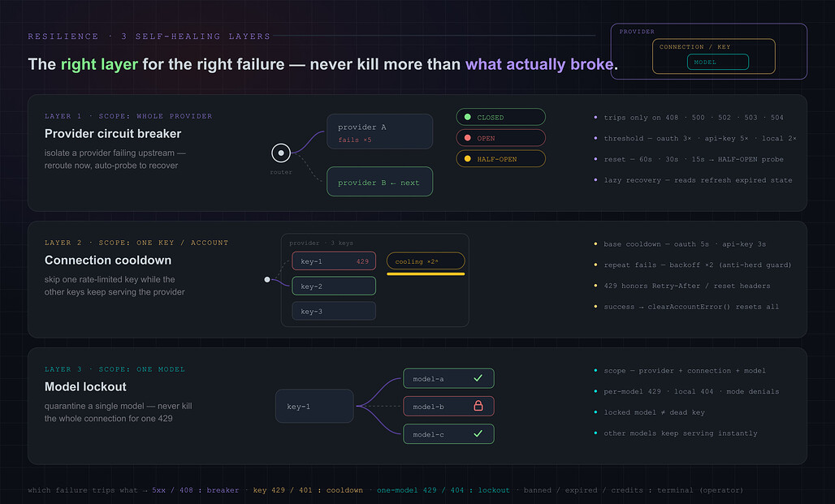
Task: Select the CLOSED state pill
Action: coord(500,117)
